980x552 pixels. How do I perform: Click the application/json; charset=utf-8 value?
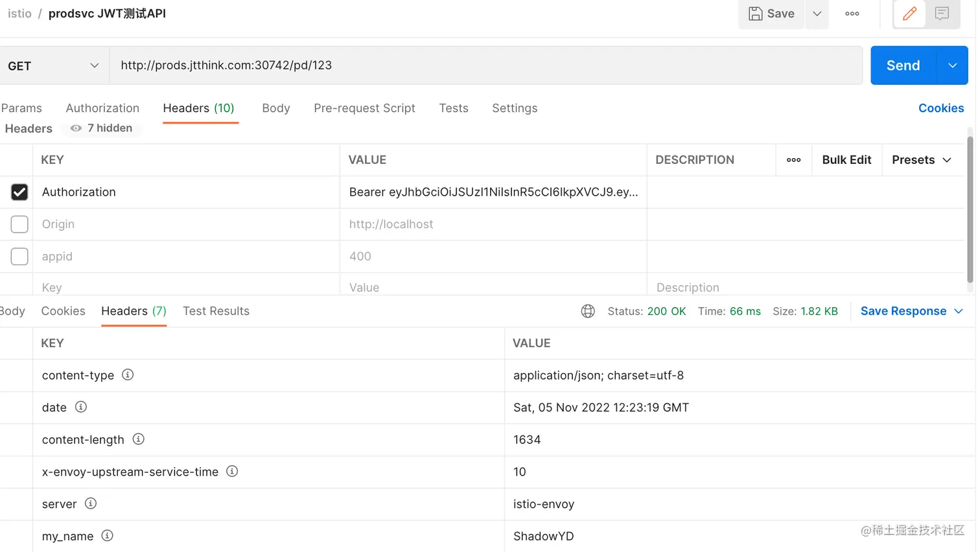point(598,375)
